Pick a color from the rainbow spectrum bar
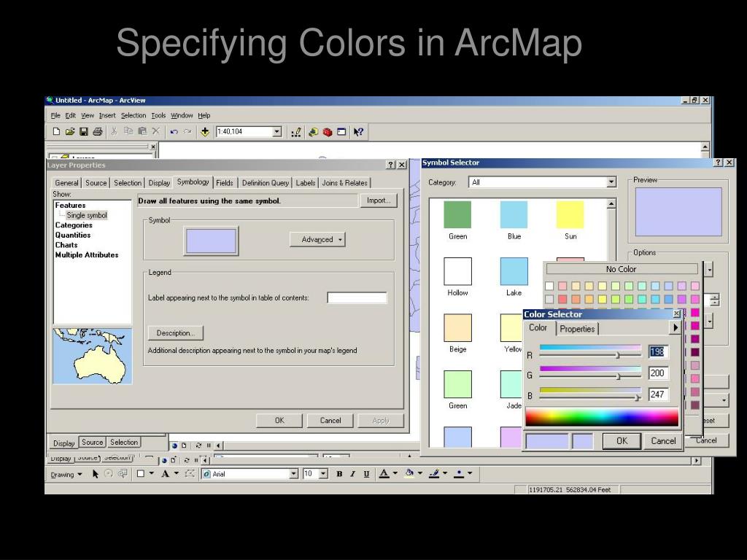Viewport: 747px width, 560px height. point(602,416)
